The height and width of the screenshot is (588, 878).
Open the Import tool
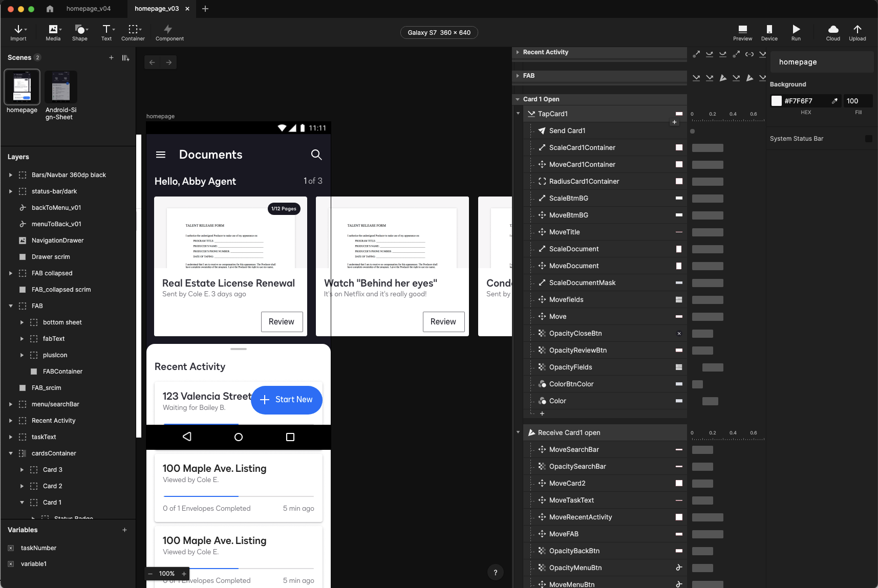click(x=18, y=33)
